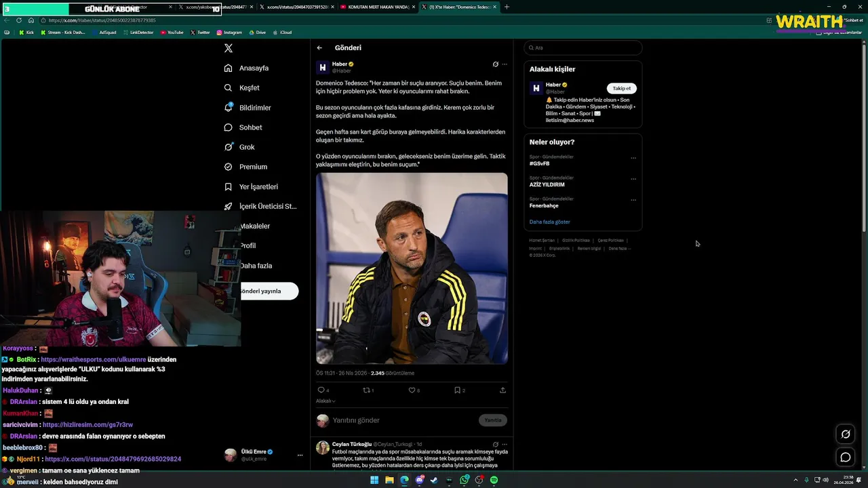868x488 pixels.
Task: Open the iCloud bookmark
Action: [x=282, y=33]
